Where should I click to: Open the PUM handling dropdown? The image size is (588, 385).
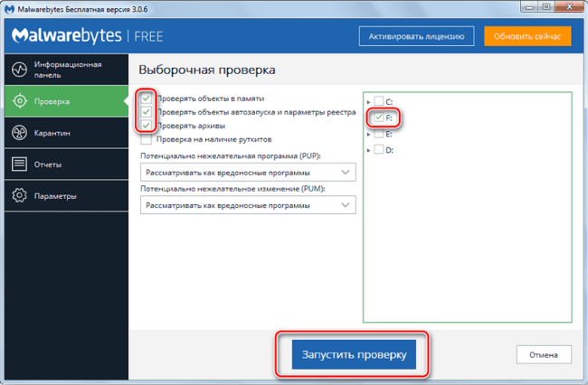[x=248, y=205]
